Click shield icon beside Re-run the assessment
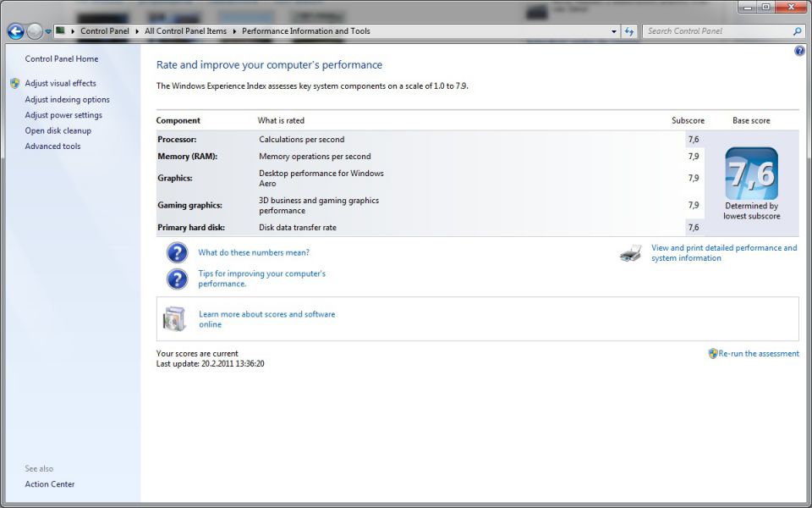The height and width of the screenshot is (508, 812). point(712,354)
